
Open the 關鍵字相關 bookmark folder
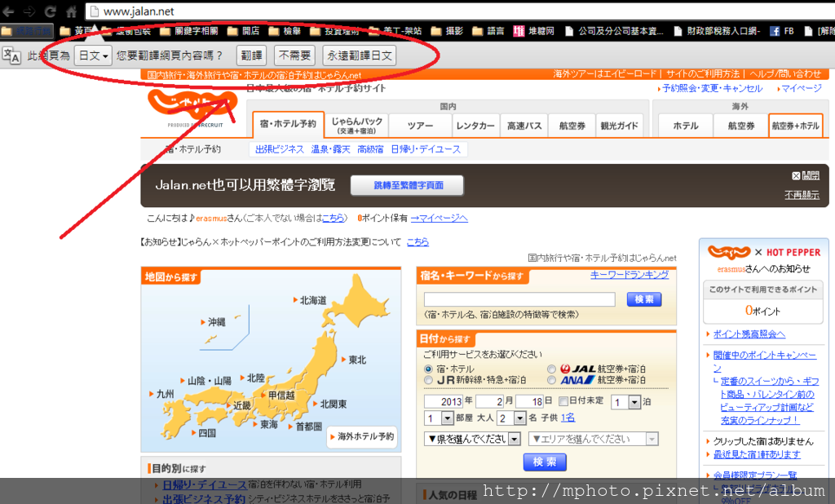(x=189, y=31)
